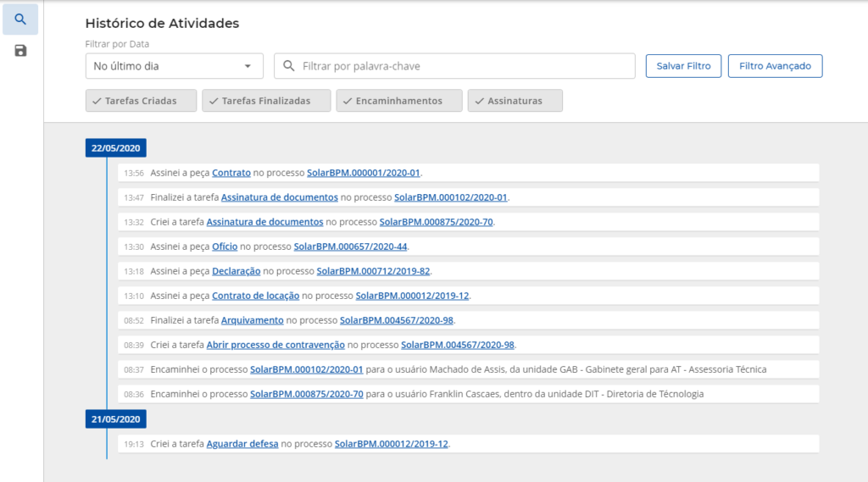The image size is (868, 482).
Task: Click the magnifier icon inside keyword field
Action: coord(288,66)
